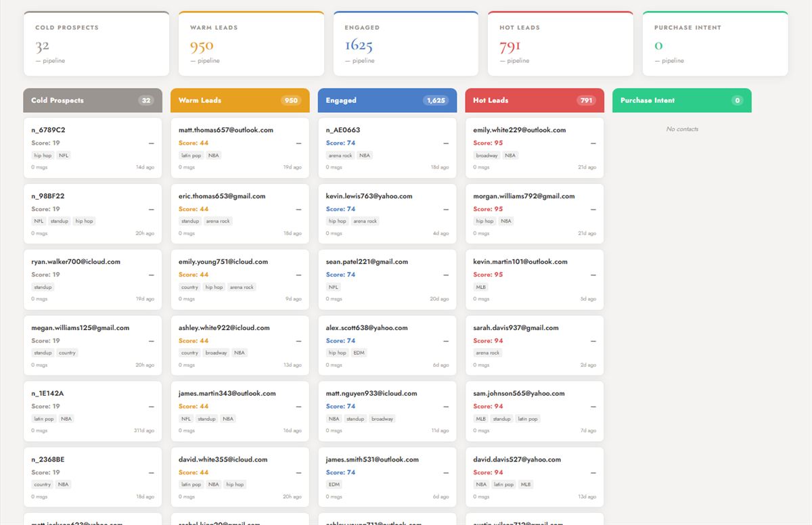
Task: Click the 1,625 count badge in Engaged header
Action: (436, 100)
